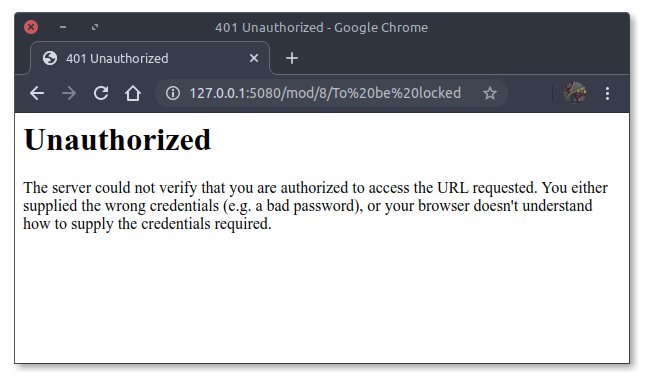Screen dimensions: 648x382
Task: Click the forward navigation arrow
Action: pos(69,93)
